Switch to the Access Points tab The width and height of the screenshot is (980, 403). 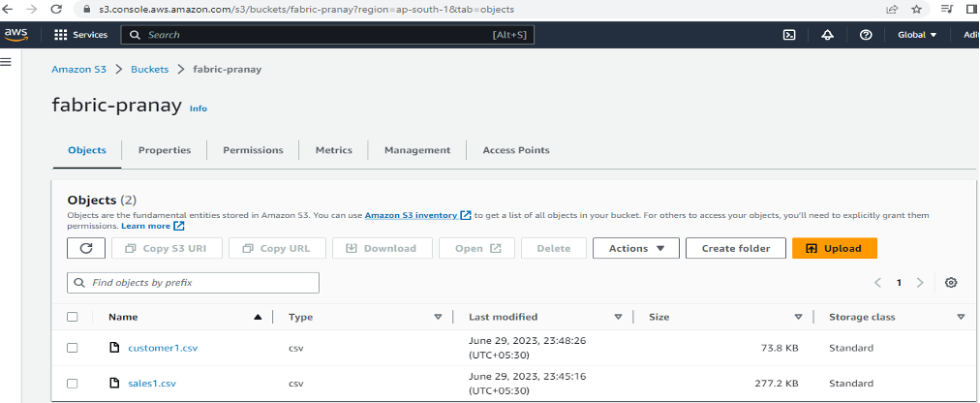tap(516, 150)
